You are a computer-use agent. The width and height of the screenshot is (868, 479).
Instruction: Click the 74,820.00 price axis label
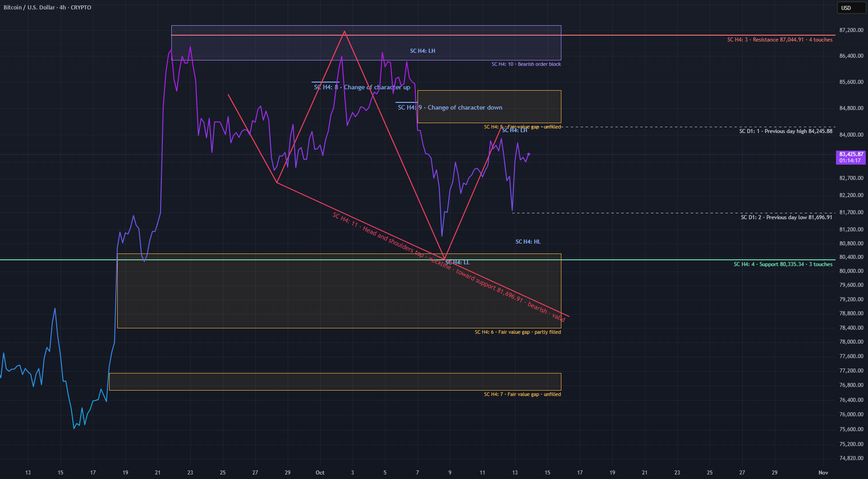pyautogui.click(x=851, y=458)
